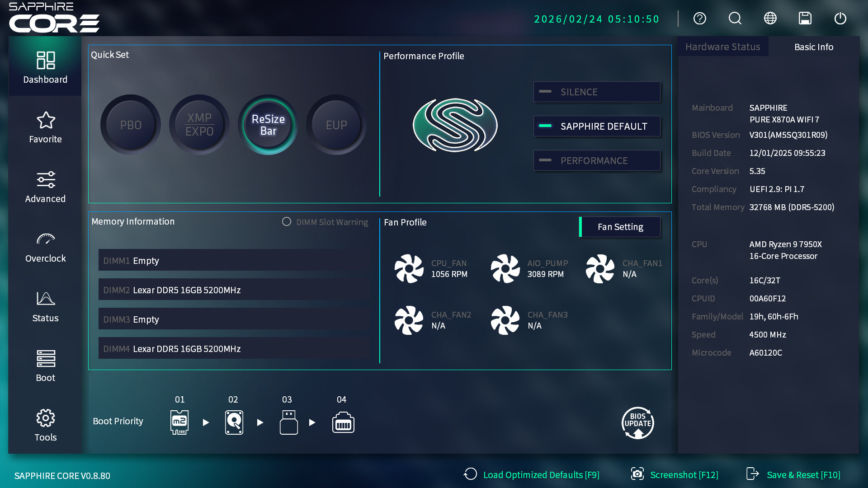The width and height of the screenshot is (868, 488).
Task: Open the help question mark icon
Action: (700, 19)
